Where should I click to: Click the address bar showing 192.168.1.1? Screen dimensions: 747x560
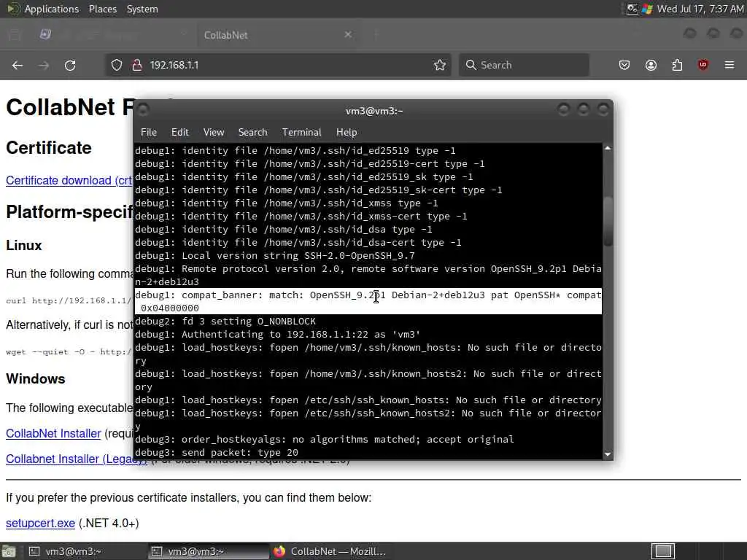tap(278, 65)
